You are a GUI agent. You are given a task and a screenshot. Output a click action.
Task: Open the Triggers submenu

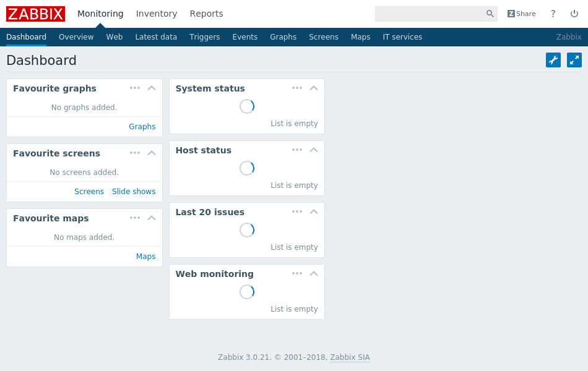205,36
